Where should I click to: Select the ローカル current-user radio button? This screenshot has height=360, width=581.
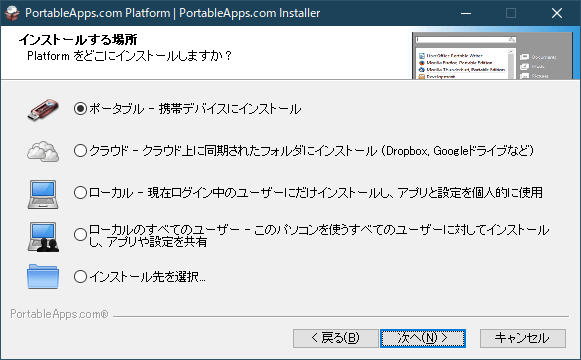click(80, 193)
